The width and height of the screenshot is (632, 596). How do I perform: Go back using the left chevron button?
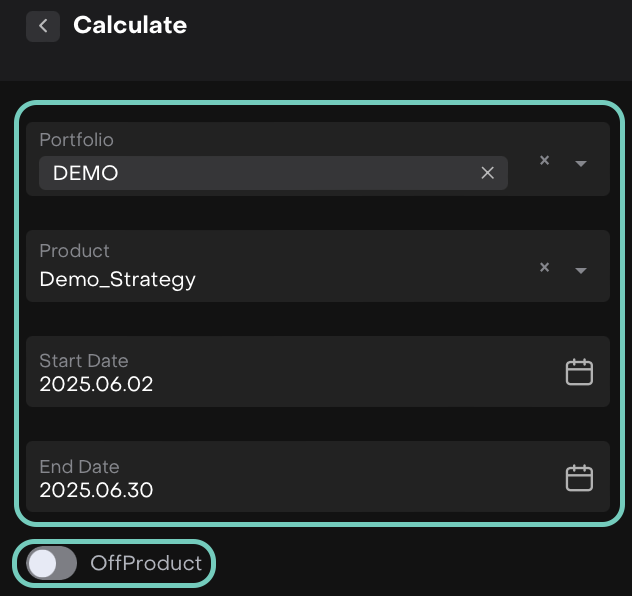pos(43,26)
